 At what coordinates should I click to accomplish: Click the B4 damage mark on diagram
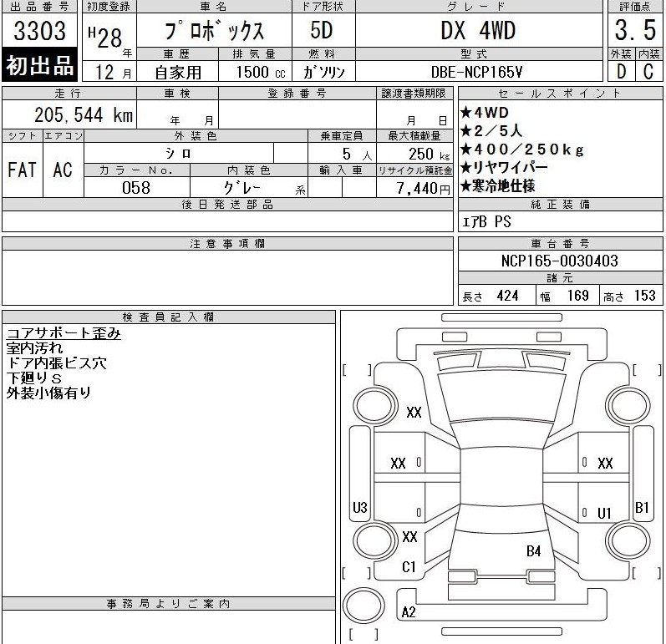pos(533,551)
